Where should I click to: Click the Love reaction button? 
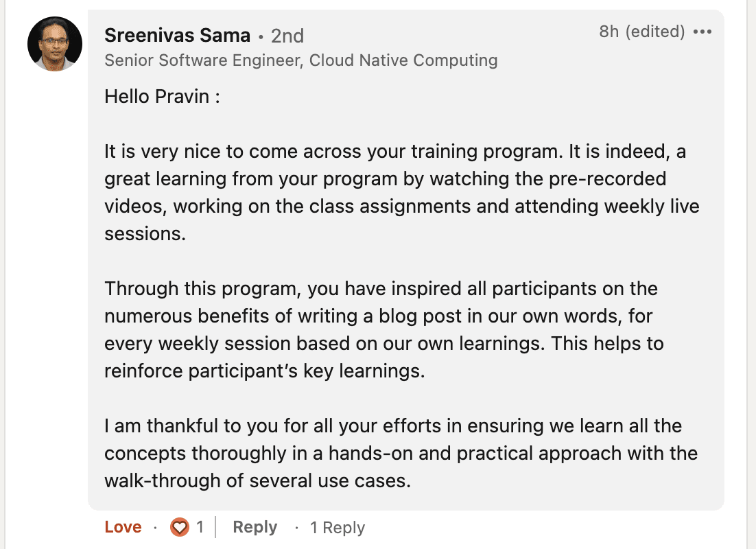(x=123, y=527)
